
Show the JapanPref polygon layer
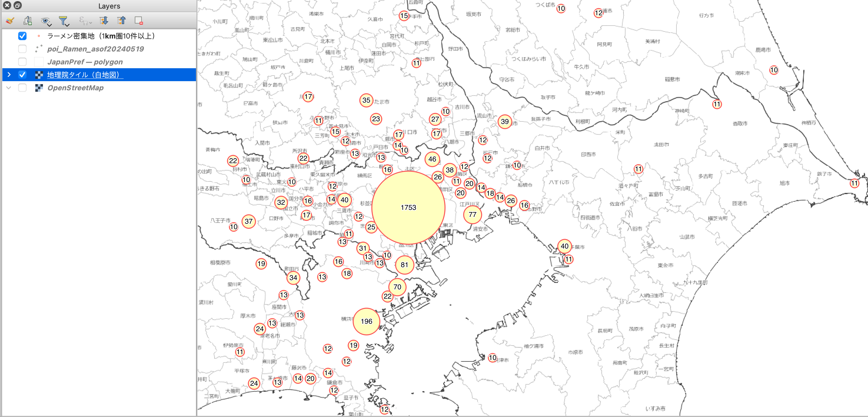point(22,62)
